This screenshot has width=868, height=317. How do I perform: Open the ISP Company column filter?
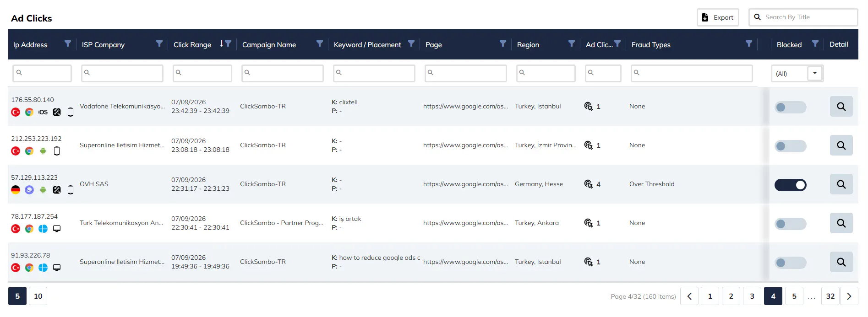[159, 43]
